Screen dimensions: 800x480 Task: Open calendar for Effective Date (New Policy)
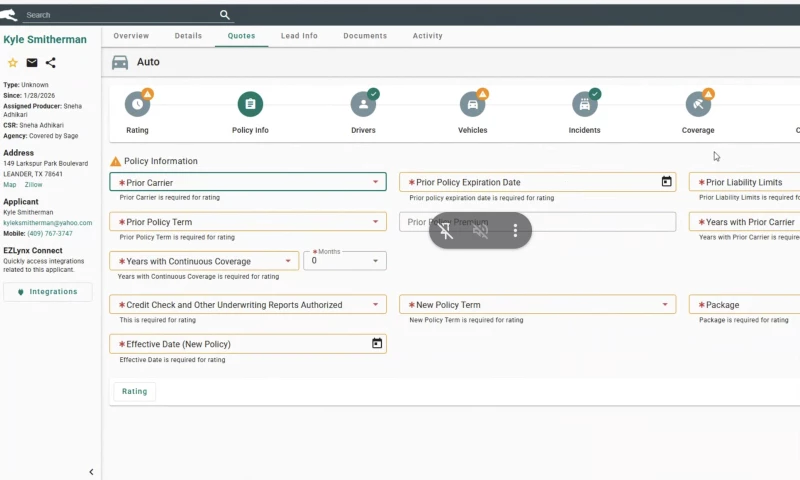point(377,344)
